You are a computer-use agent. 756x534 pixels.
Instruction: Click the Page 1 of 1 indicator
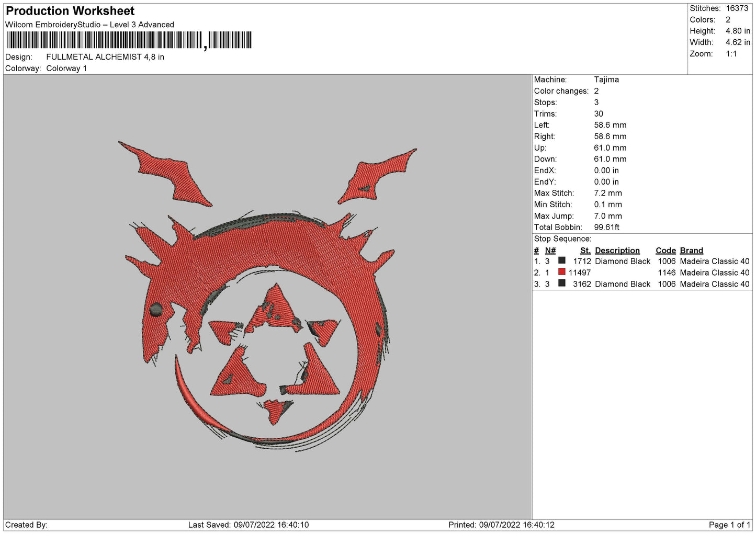729,525
